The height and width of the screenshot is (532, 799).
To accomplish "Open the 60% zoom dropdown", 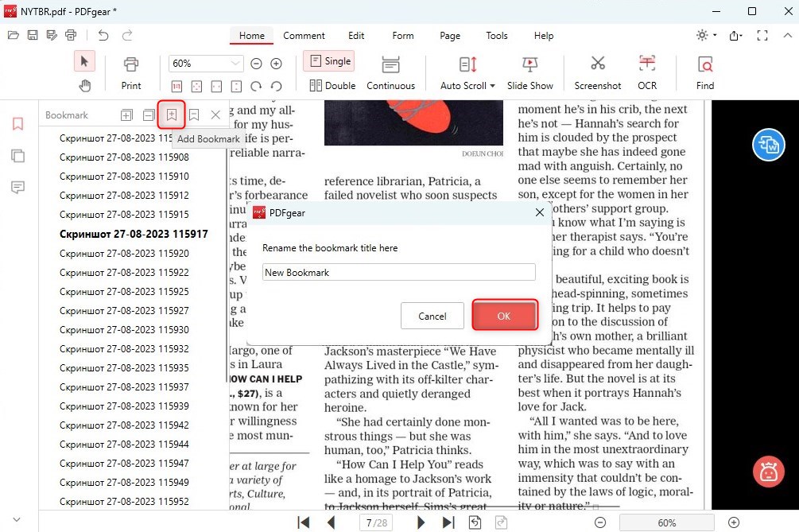I will click(x=235, y=64).
